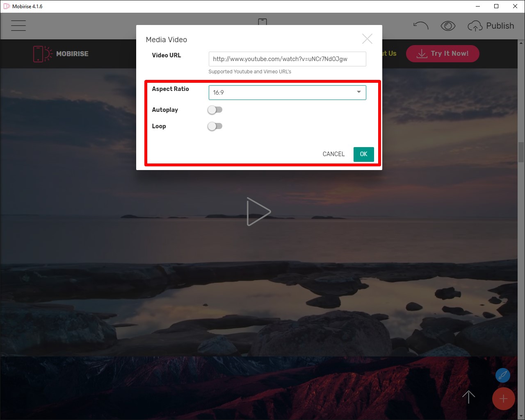The width and height of the screenshot is (525, 420).
Task: Open block editing with the red brush icon
Action: 503,375
